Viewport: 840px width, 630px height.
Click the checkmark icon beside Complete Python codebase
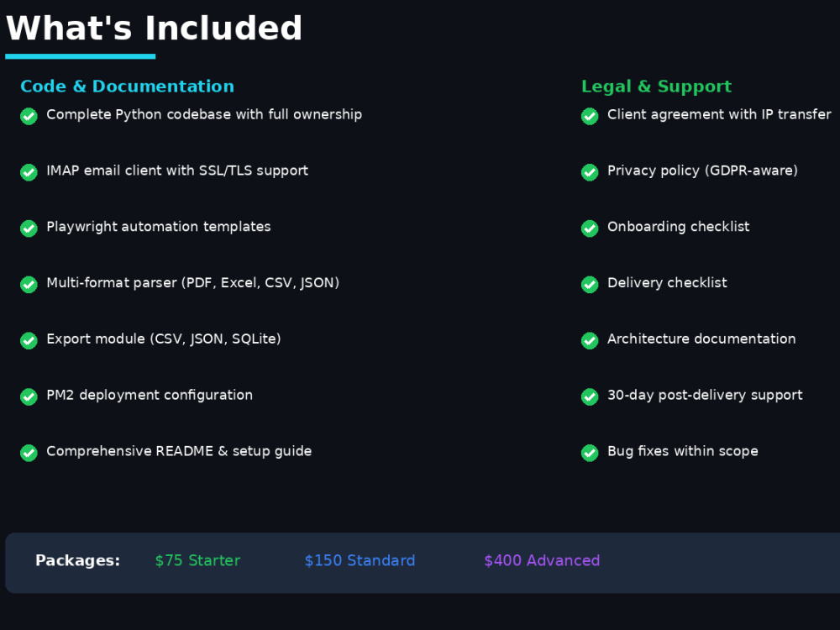29,116
